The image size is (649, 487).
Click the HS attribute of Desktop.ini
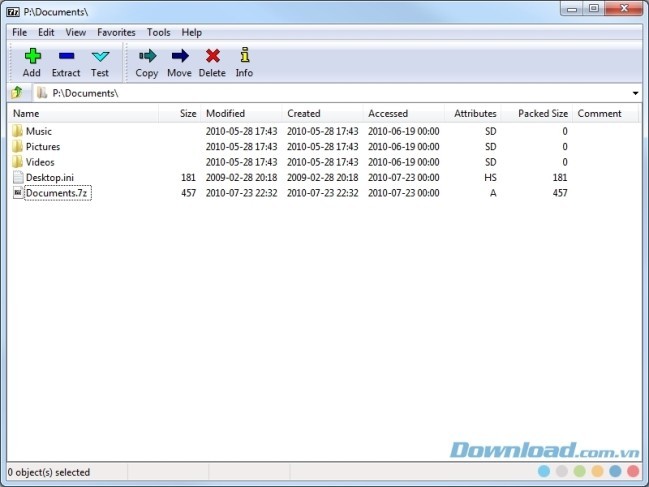click(x=490, y=178)
